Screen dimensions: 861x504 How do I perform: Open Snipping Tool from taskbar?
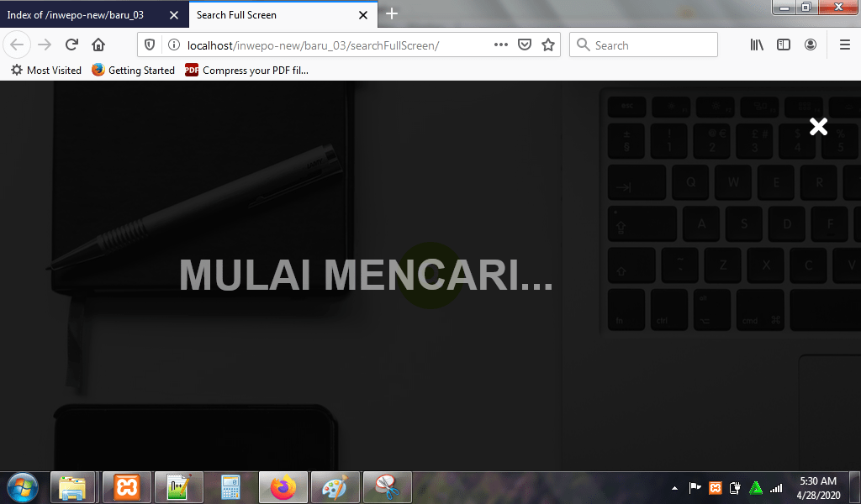(387, 487)
